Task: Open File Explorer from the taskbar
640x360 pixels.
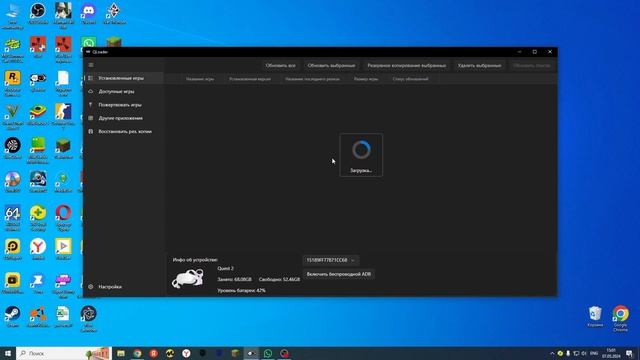Action: (121, 353)
